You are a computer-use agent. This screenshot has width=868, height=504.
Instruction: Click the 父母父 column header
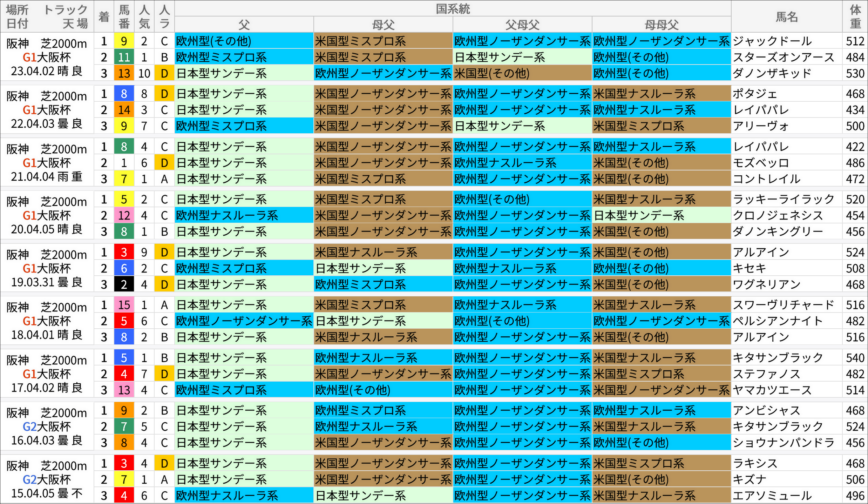[522, 25]
